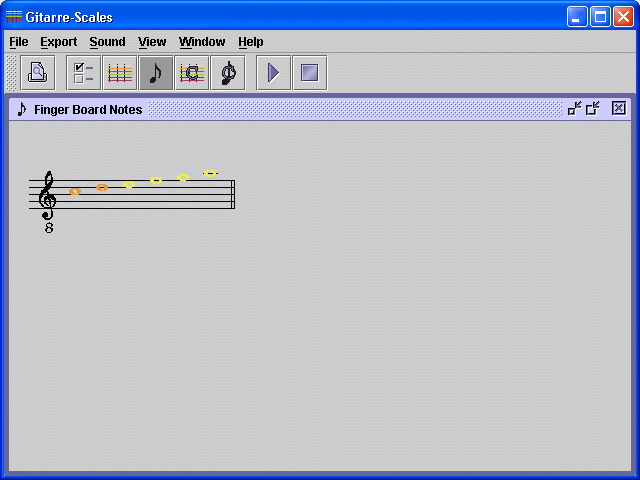Image resolution: width=640 pixels, height=480 pixels.
Task: Click the treble clef on the staff
Action: click(x=47, y=196)
